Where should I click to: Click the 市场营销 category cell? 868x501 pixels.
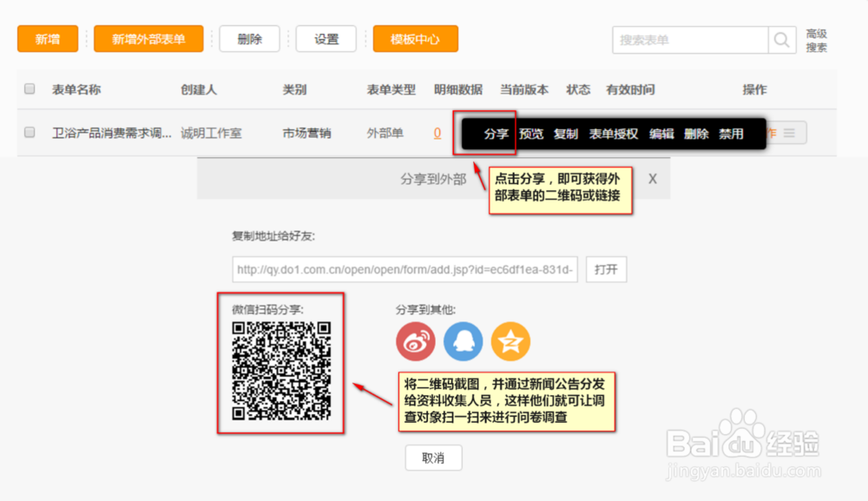point(306,133)
